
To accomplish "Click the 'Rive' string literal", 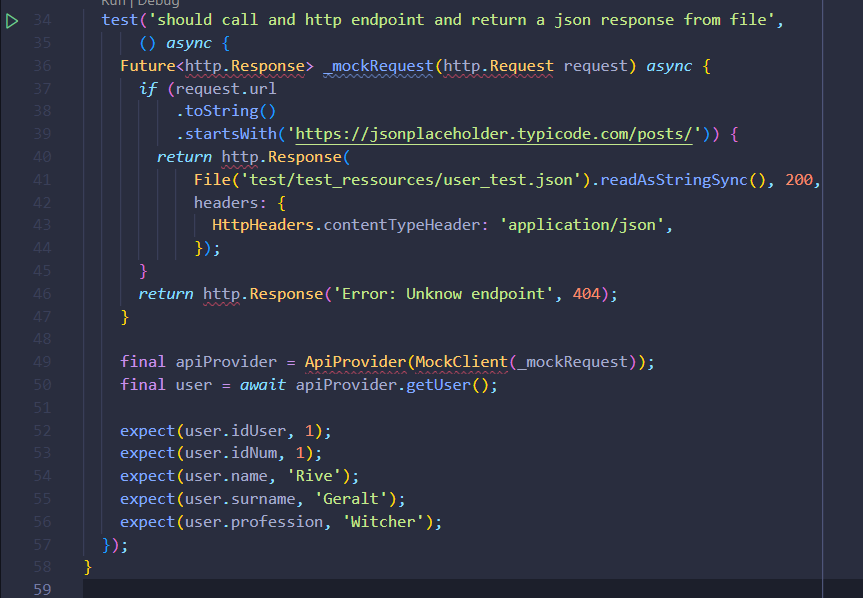I will [x=314, y=476].
